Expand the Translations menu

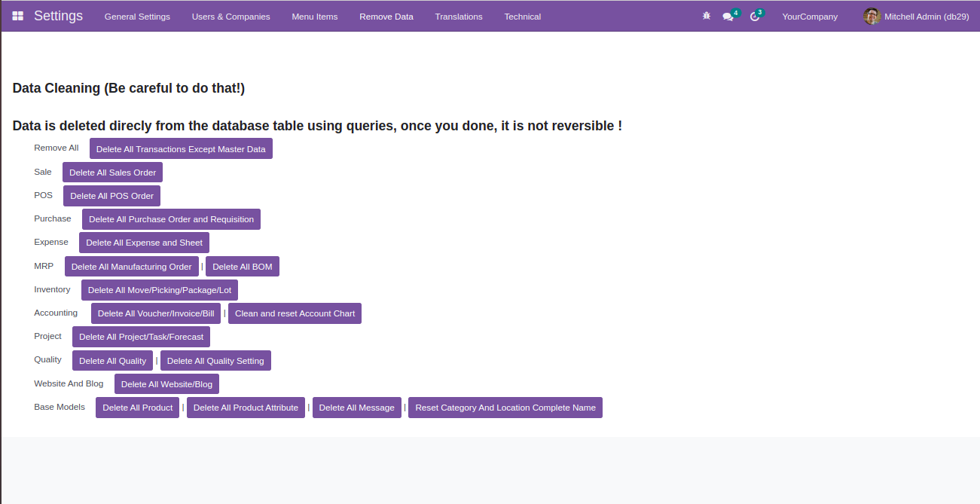[458, 17]
